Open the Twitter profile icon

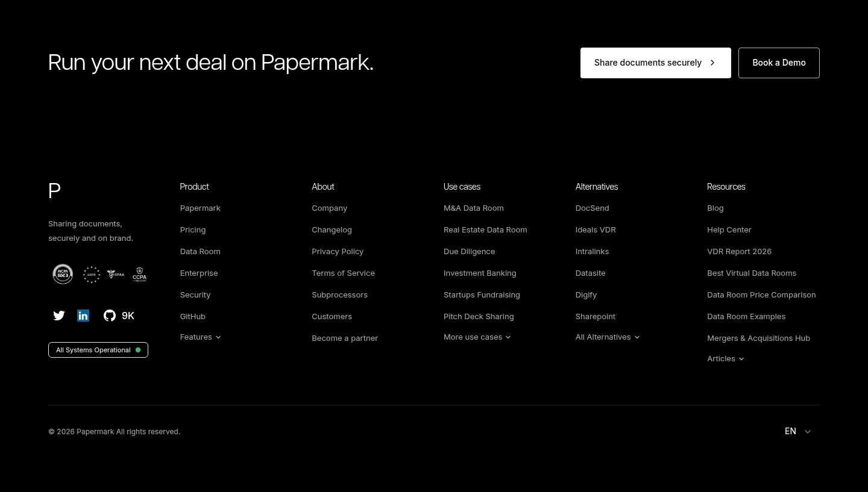click(x=59, y=316)
